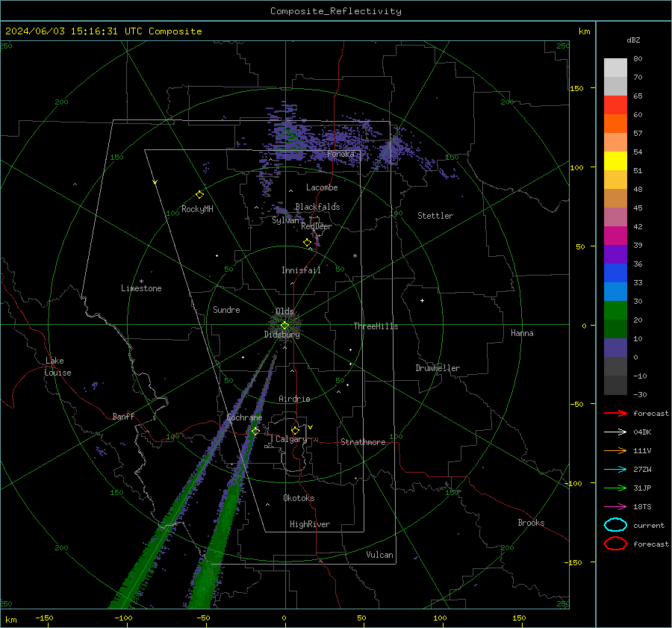Choose the slate purple 0–10 dBZ swatch
Image resolution: width=672 pixels, height=628 pixels.
tap(615, 348)
